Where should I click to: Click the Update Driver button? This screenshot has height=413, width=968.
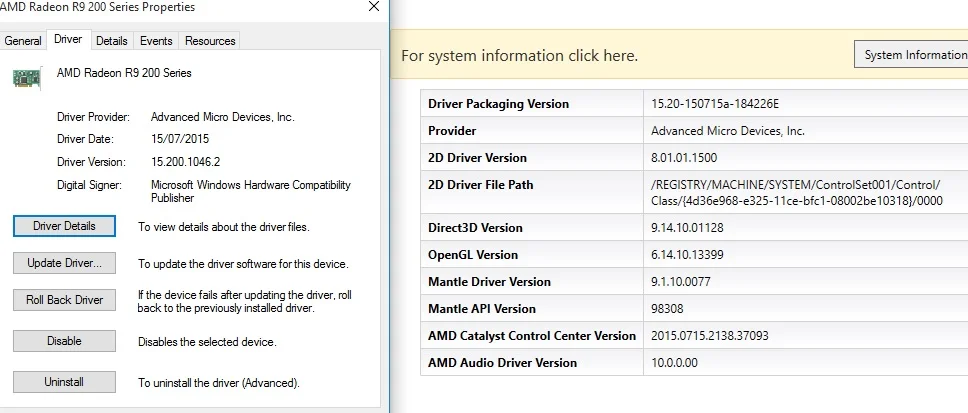click(x=64, y=263)
